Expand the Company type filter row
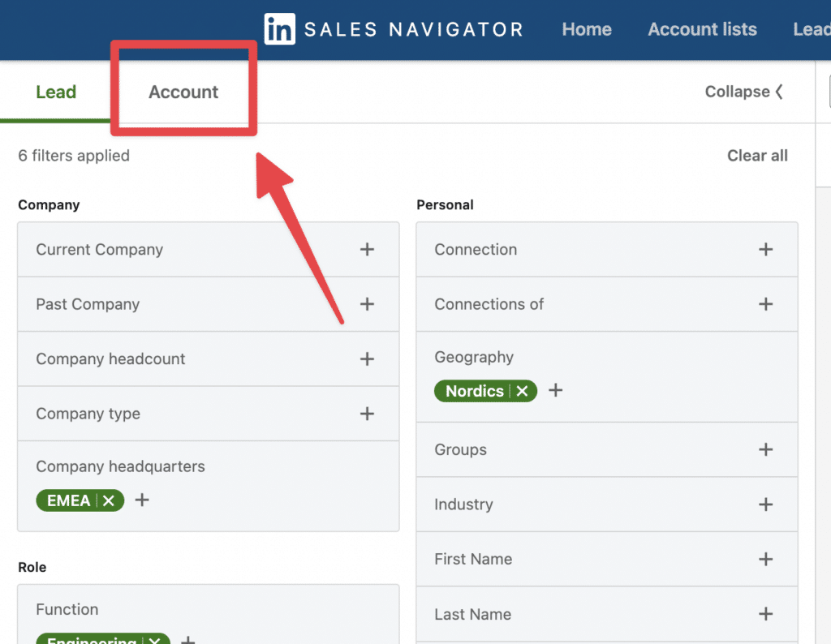 pyautogui.click(x=209, y=414)
